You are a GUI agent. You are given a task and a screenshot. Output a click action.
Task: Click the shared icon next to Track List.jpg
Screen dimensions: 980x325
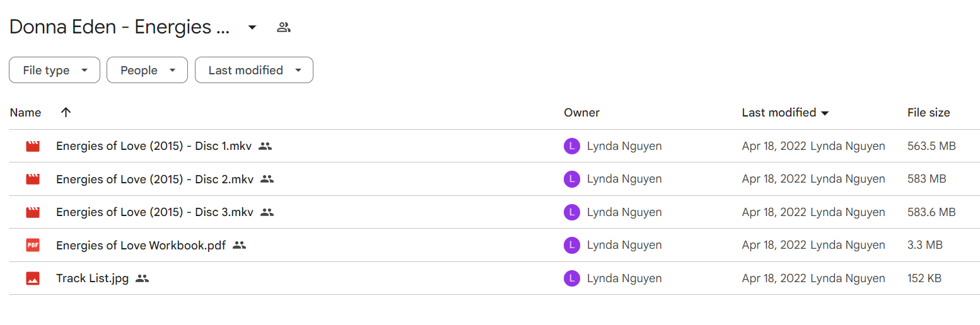pos(143,278)
